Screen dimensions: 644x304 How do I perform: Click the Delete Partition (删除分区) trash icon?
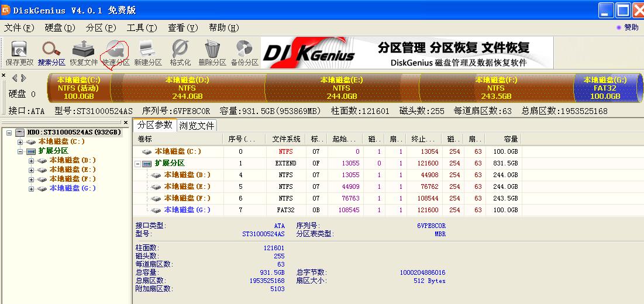coord(212,53)
